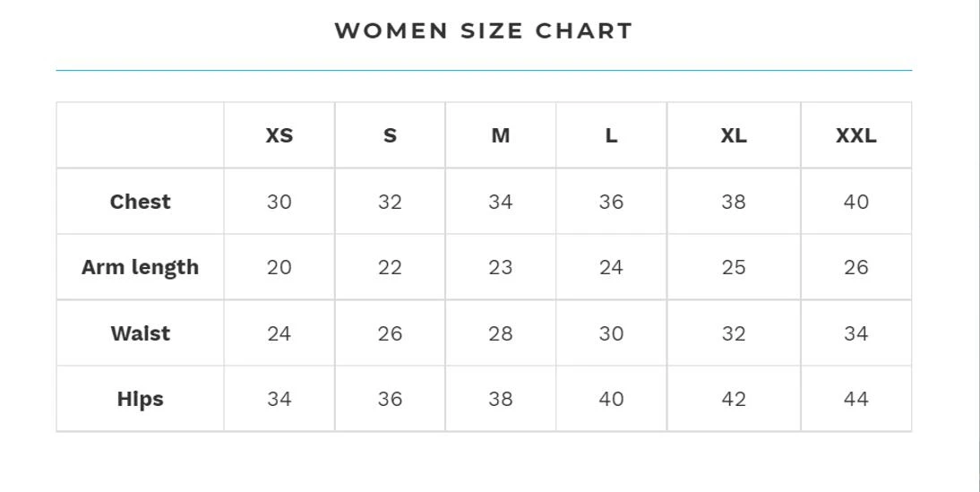Click the XXL column header
Viewport: 980px width, 492px height.
click(856, 135)
